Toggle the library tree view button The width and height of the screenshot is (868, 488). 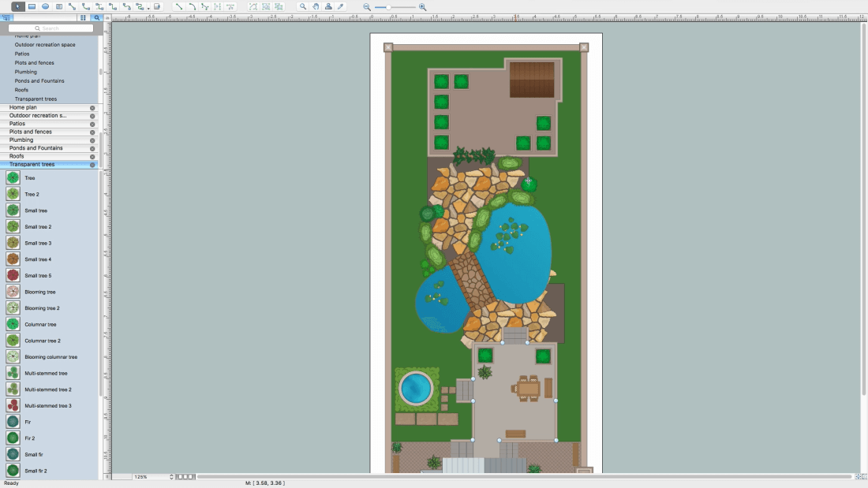[7, 17]
